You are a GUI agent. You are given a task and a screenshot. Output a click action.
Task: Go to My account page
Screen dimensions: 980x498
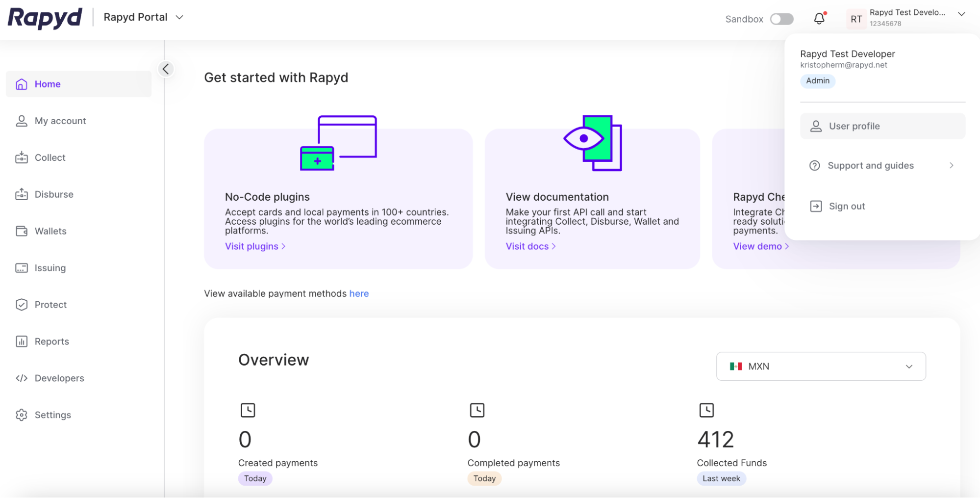pyautogui.click(x=60, y=121)
